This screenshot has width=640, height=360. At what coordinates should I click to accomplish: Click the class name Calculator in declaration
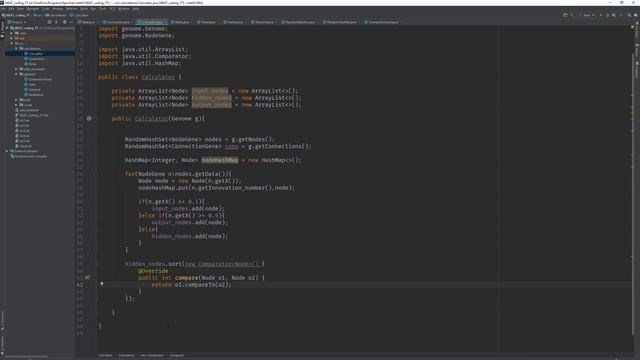158,77
